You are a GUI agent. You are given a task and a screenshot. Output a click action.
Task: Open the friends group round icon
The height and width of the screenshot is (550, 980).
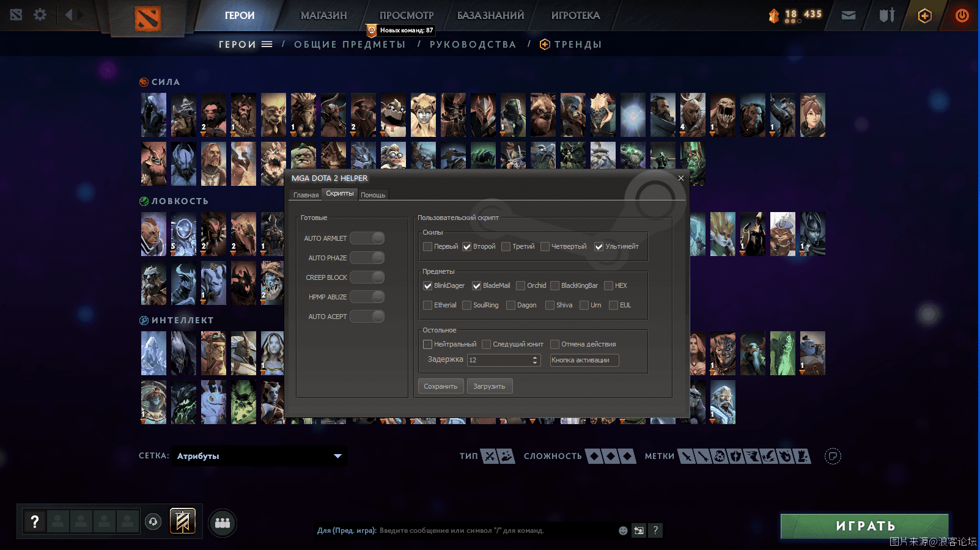223,523
